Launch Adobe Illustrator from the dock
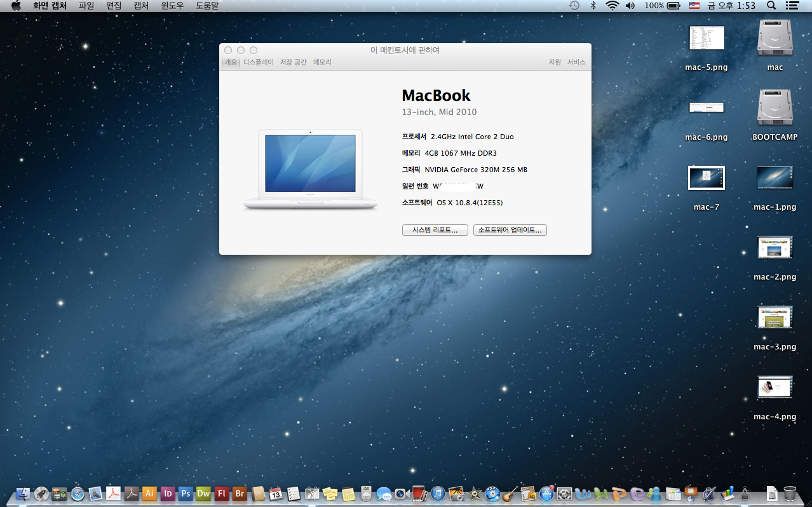This screenshot has width=812, height=507. point(149,494)
